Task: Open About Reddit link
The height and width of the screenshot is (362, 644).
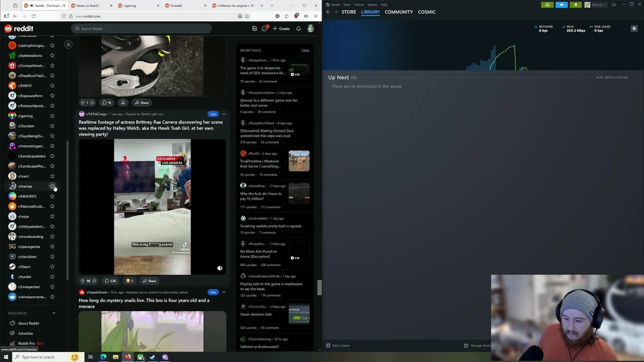Action: pos(29,323)
